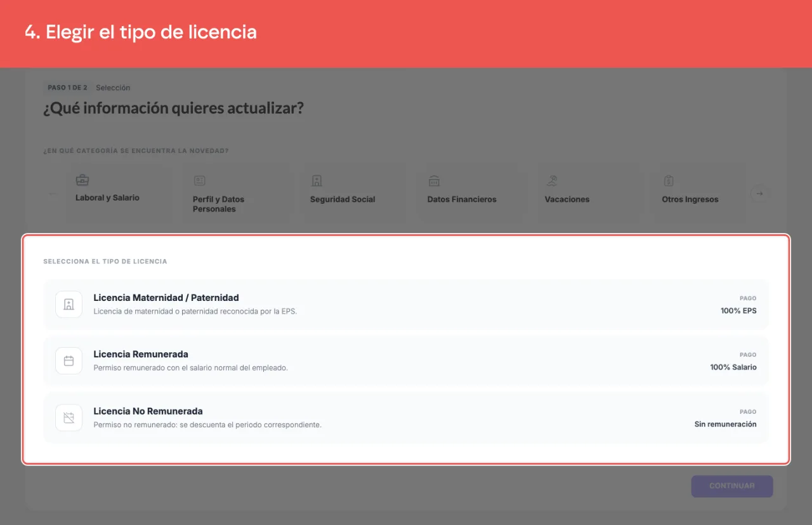Show next categories with the right arrow
812x525 pixels.
(x=759, y=194)
